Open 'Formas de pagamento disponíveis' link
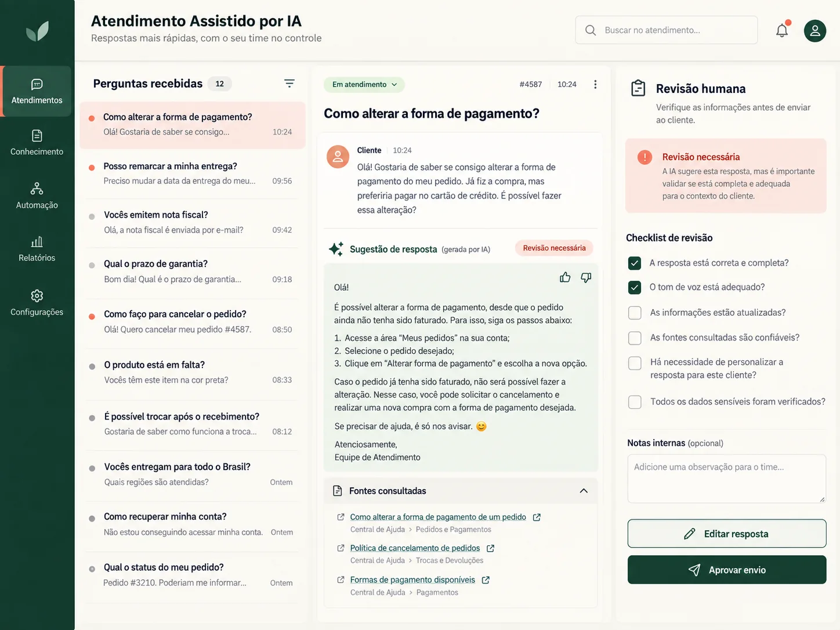Image resolution: width=840 pixels, height=630 pixels. [x=412, y=580]
